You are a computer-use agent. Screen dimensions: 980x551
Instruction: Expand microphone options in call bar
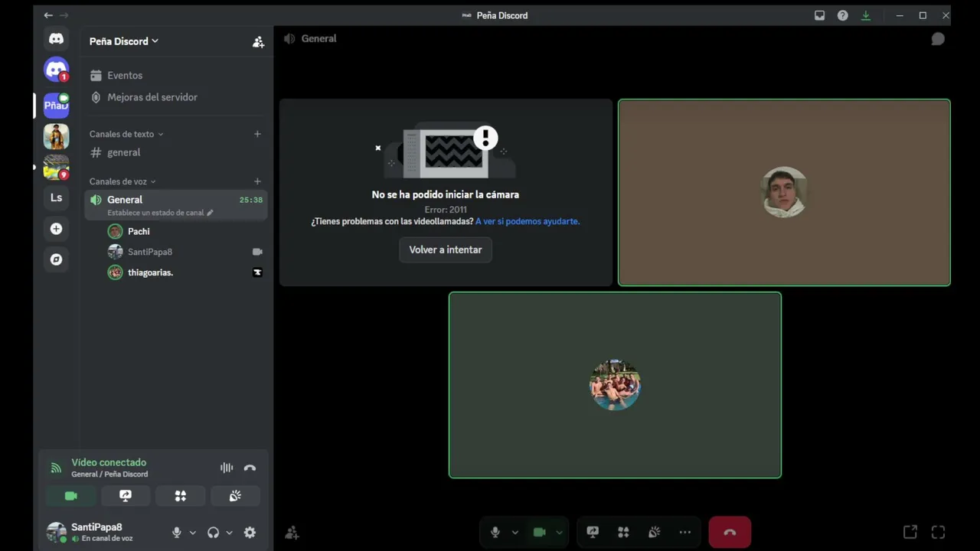(514, 533)
